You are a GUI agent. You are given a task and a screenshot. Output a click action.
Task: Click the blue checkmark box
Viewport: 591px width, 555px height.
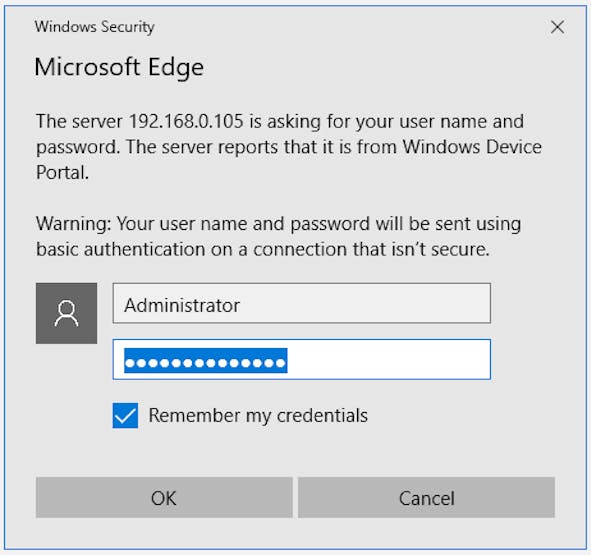(125, 415)
